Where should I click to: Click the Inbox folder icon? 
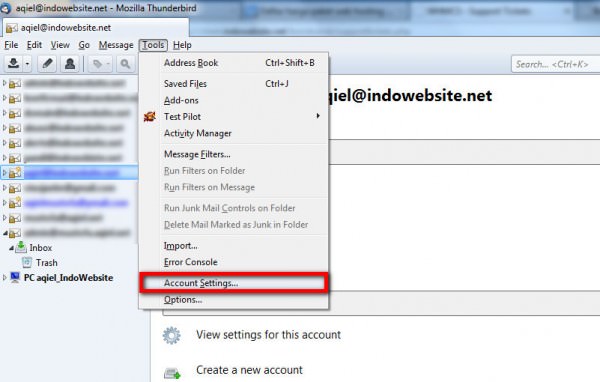coord(21,247)
